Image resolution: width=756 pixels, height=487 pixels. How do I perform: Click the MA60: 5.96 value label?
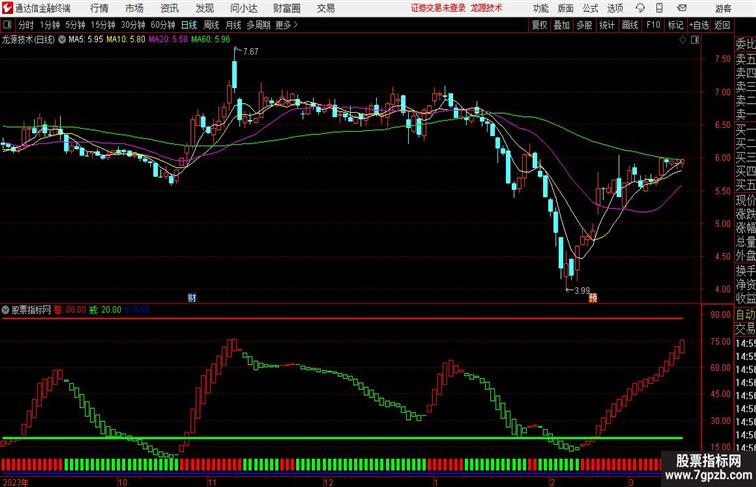coord(210,40)
